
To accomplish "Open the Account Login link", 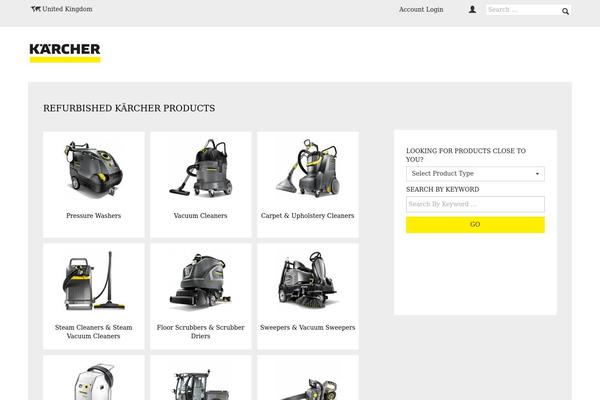I will (x=421, y=10).
